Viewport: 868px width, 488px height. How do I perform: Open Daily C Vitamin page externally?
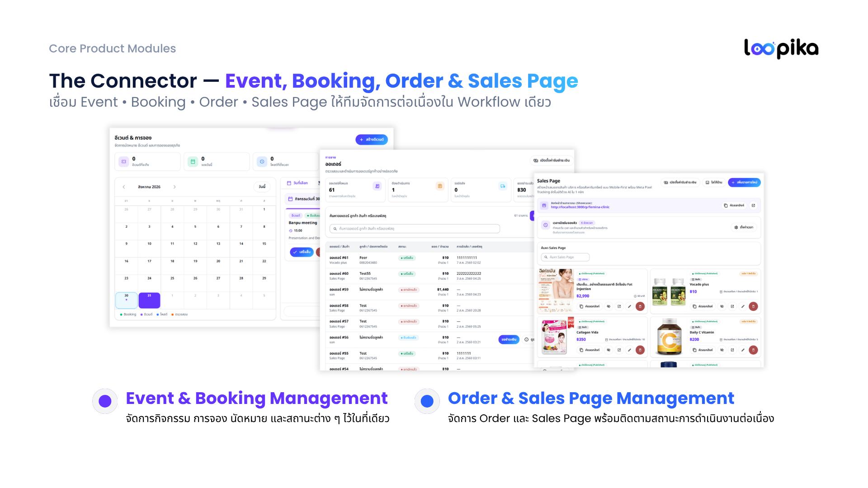pyautogui.click(x=732, y=350)
